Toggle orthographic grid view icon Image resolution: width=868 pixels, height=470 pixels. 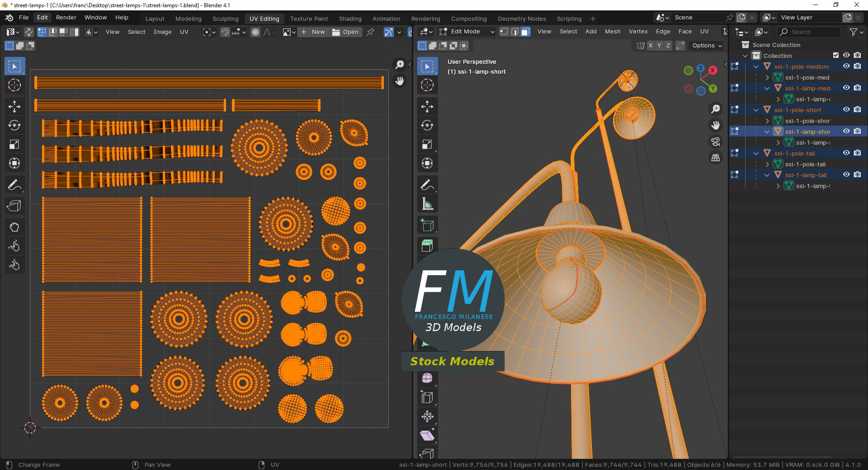715,158
